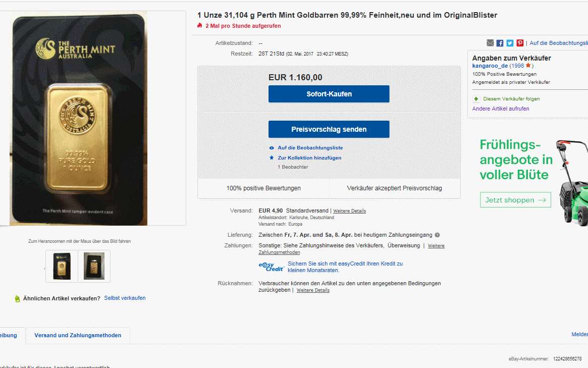The image size is (588, 368).
Task: Open Versand und Zahlungsmethoden tab
Action: point(78,335)
